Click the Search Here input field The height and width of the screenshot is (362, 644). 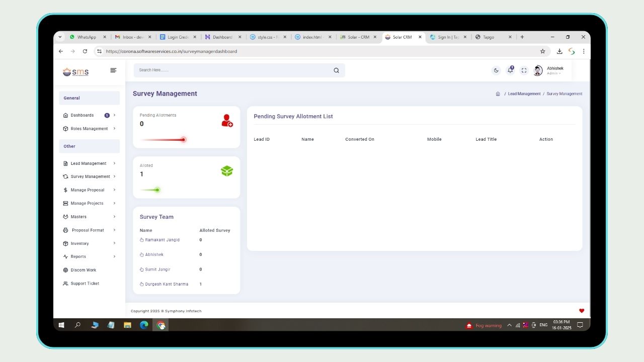pos(231,70)
